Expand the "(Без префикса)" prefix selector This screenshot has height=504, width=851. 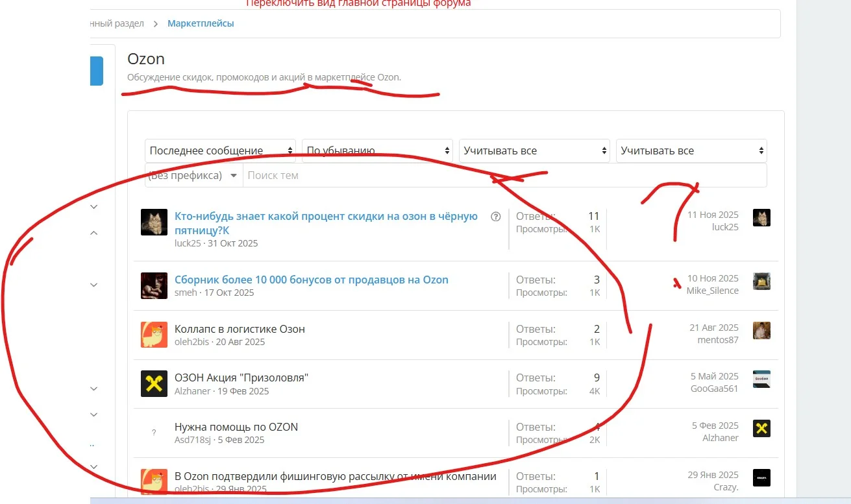click(x=193, y=175)
